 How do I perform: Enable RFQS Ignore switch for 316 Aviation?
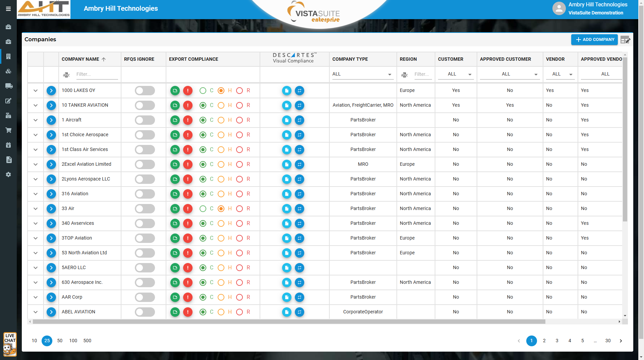coord(145,194)
